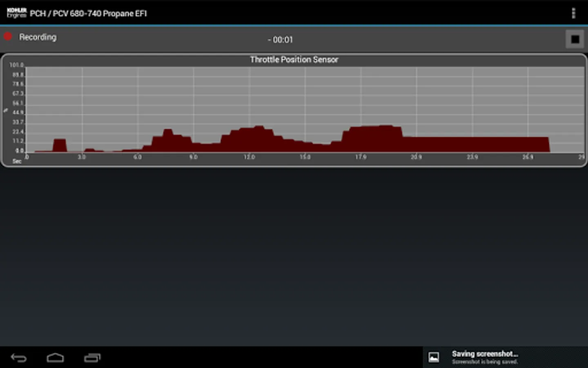This screenshot has width=588, height=368.
Task: Click the 6.0 seconds axis label
Action: tap(138, 157)
